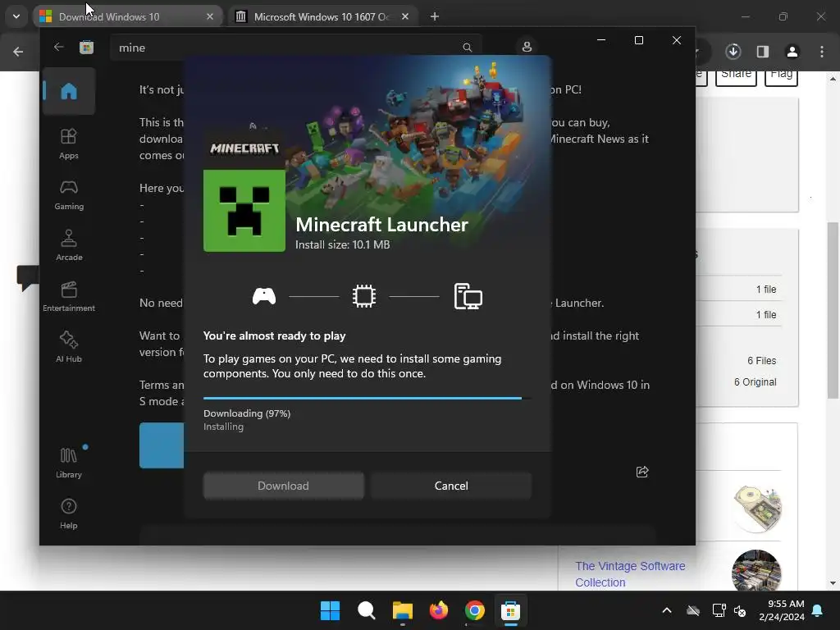Open Arcade section in Store sidebar

click(69, 245)
